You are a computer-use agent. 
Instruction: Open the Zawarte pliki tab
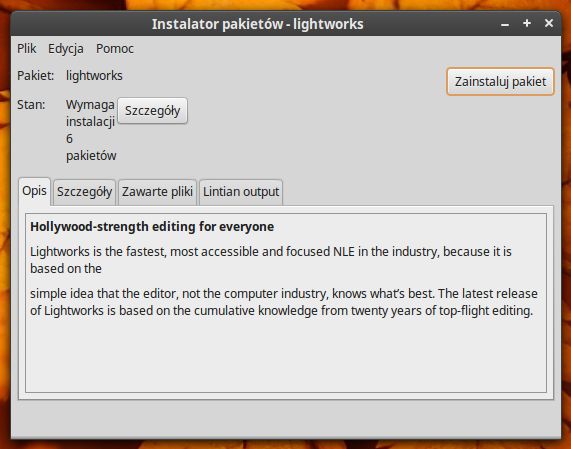157,192
